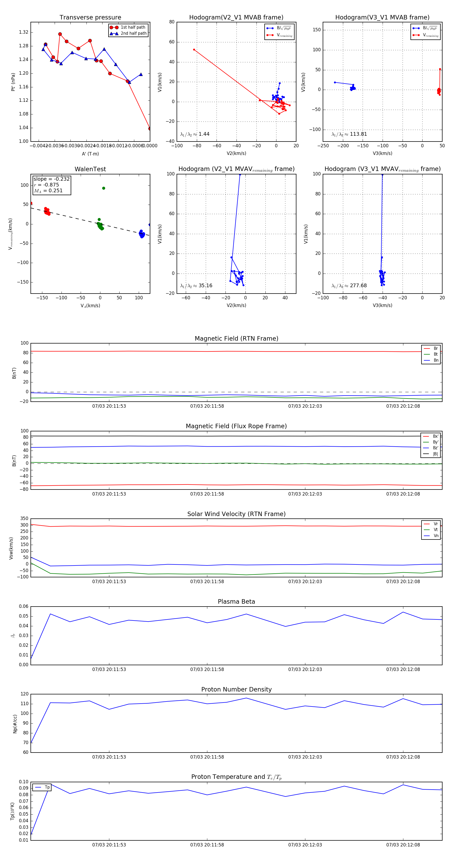Click the "A' (T·m)" x-axis label

(90, 154)
